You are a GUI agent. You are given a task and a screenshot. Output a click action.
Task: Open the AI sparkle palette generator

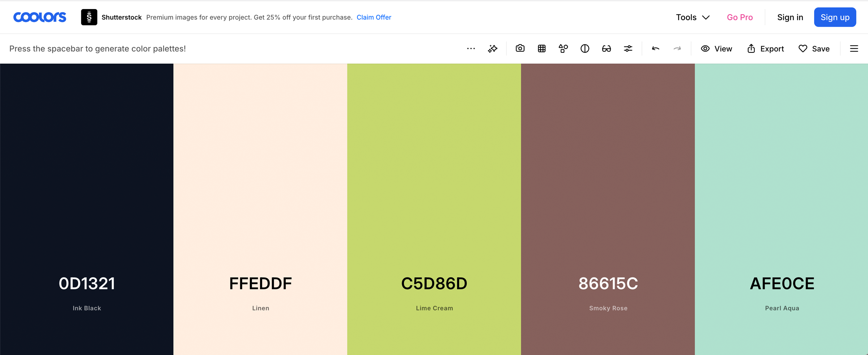[x=493, y=48]
